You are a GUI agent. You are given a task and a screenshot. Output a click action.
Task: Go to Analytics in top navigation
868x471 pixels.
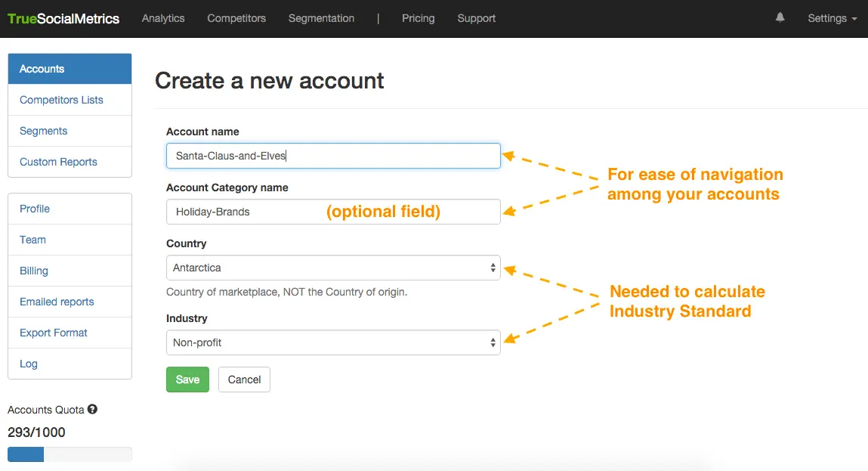coord(163,18)
